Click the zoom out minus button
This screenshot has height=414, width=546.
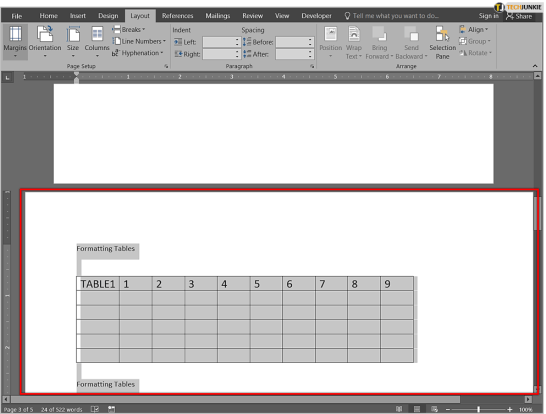[448, 409]
